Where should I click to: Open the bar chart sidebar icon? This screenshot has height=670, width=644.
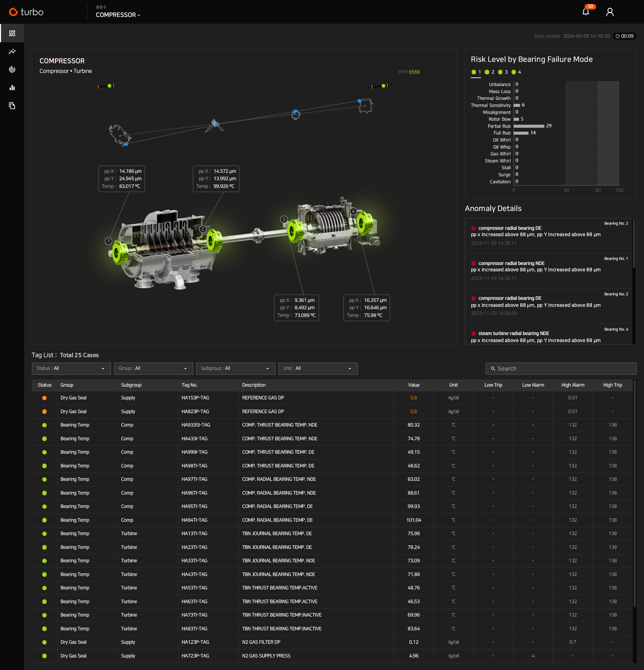pyautogui.click(x=12, y=87)
